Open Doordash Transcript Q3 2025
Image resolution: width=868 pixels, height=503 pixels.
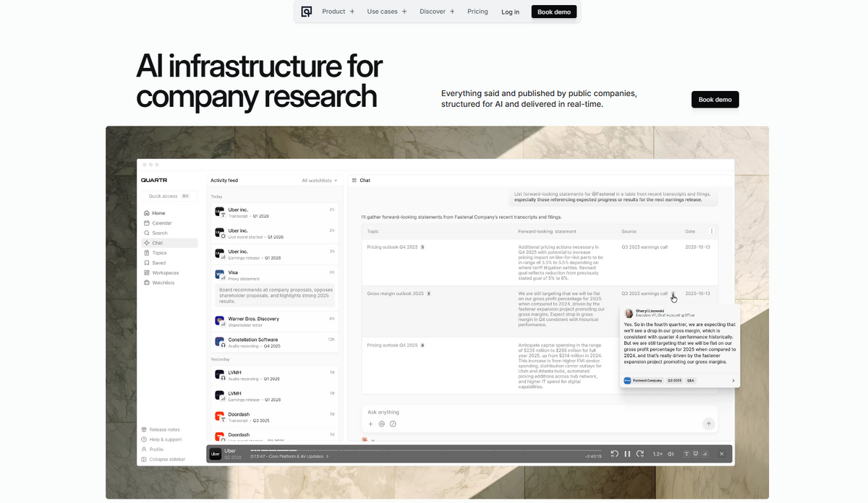pyautogui.click(x=275, y=417)
